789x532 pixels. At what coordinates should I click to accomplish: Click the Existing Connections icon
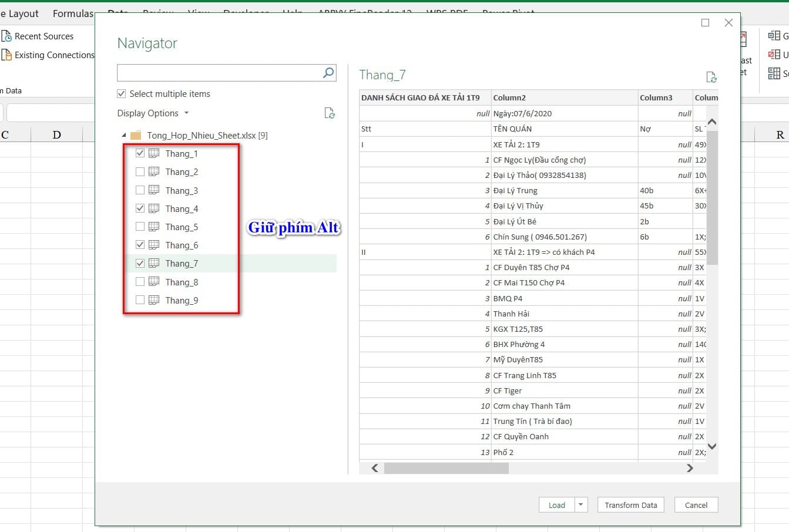pos(6,55)
